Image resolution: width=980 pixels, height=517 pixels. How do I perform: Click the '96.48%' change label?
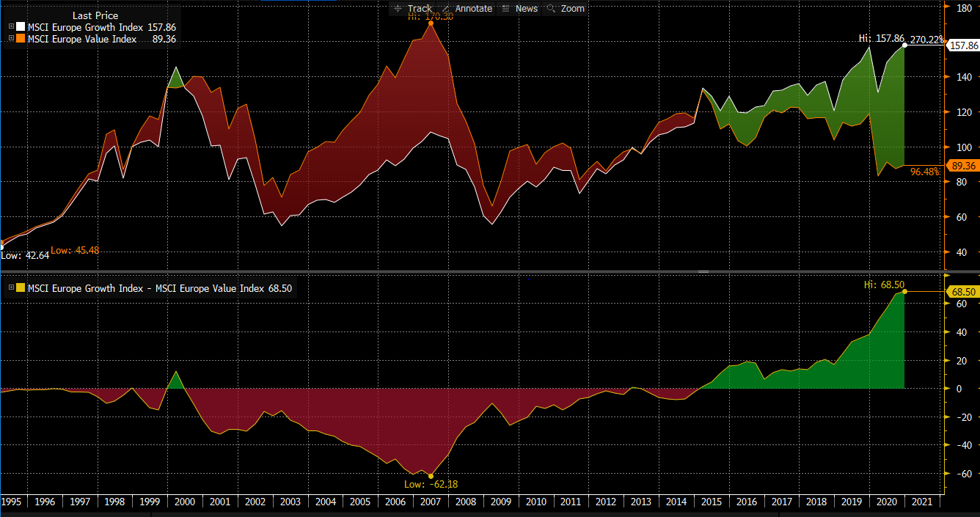pos(924,172)
